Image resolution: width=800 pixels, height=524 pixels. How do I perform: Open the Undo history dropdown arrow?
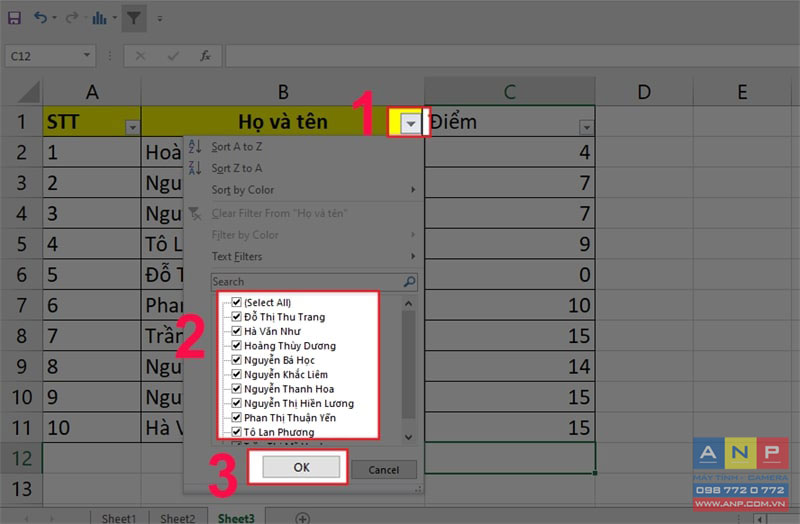(x=54, y=19)
